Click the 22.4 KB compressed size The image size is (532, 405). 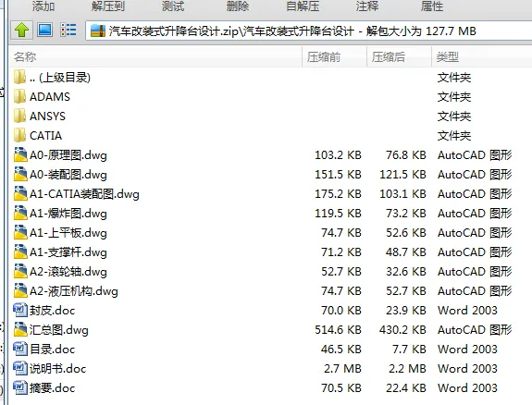(x=406, y=387)
